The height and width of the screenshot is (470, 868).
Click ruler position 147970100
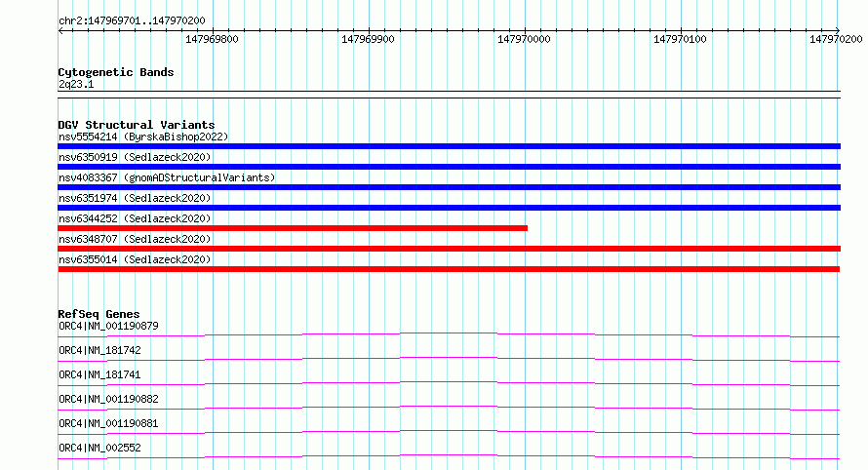(x=681, y=39)
